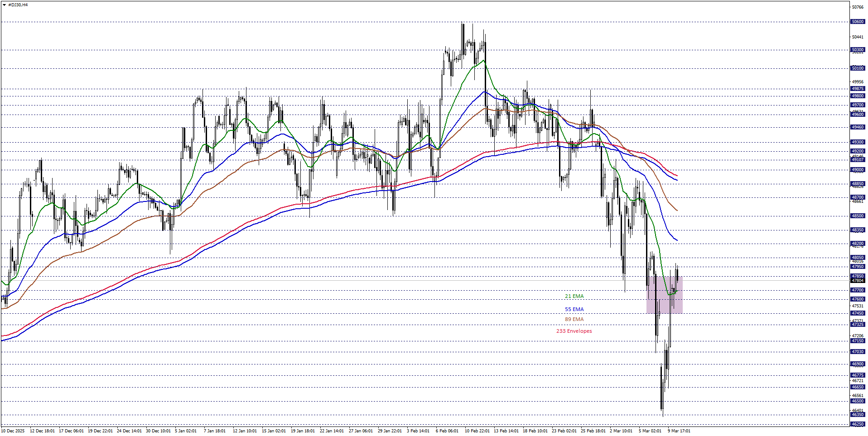Click the 89 EMA text label

point(574,319)
